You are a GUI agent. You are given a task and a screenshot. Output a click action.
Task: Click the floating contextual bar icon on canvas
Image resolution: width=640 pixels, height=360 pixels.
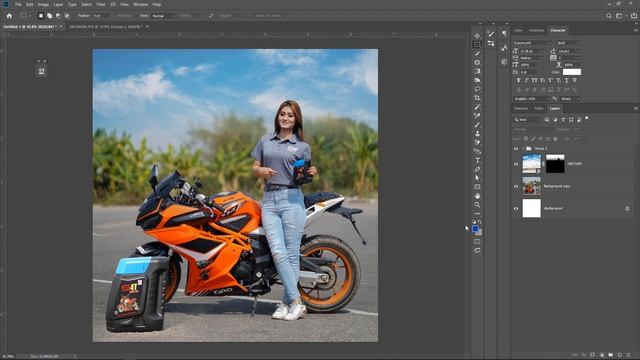pyautogui.click(x=41, y=71)
